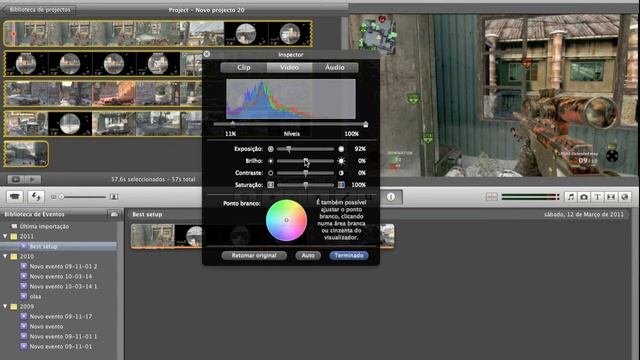640x360 pixels.
Task: Select Novo evento 09-11-01 in 2009
Action: coord(60,347)
